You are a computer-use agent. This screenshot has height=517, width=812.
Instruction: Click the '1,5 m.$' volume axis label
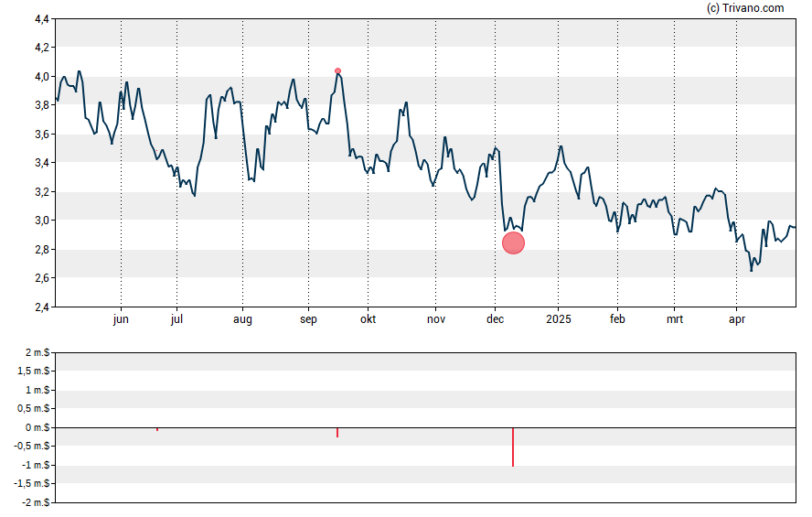(x=33, y=371)
